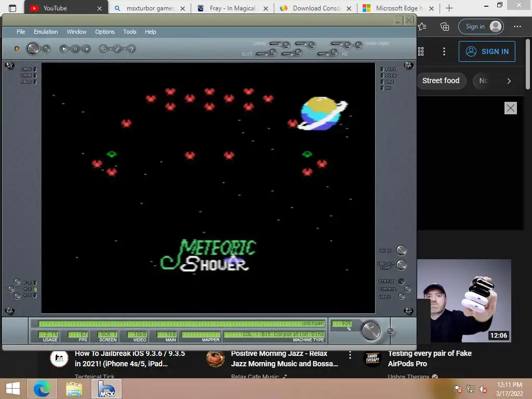Open the Emulation menu
Image resolution: width=532 pixels, height=399 pixels.
[x=46, y=32]
